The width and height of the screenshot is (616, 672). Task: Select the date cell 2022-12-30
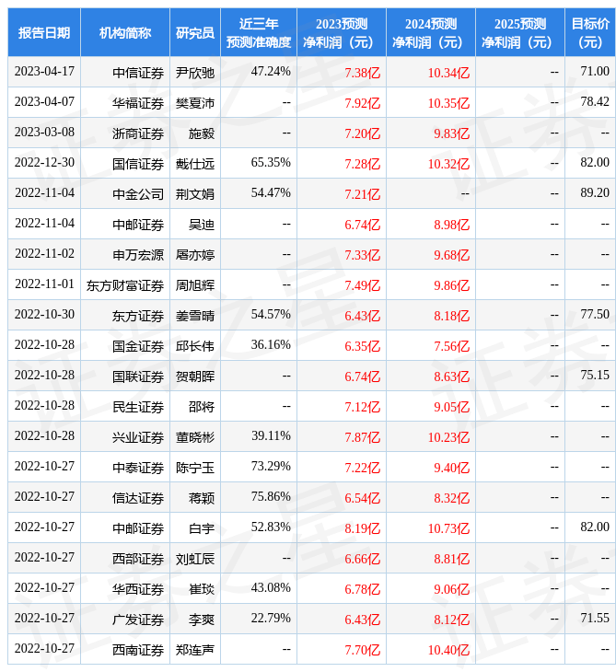click(44, 163)
